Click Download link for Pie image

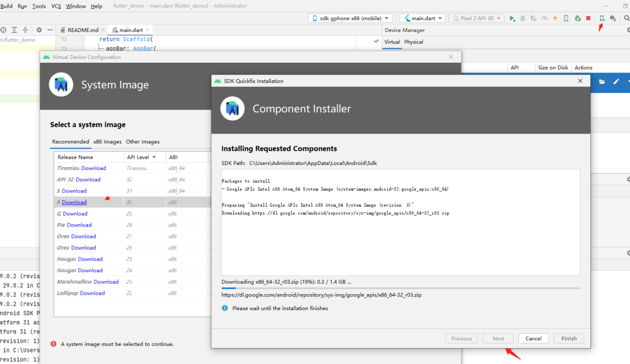coord(79,225)
